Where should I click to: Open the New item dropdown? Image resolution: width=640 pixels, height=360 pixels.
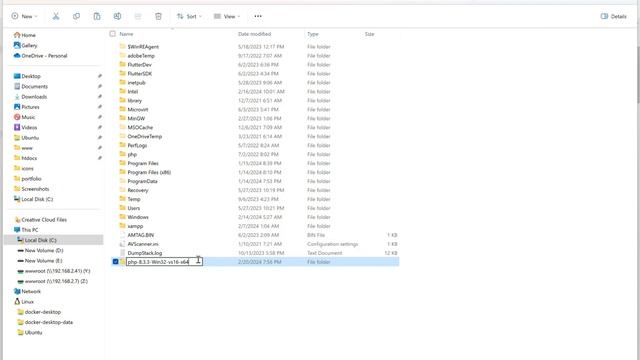pyautogui.click(x=24, y=16)
